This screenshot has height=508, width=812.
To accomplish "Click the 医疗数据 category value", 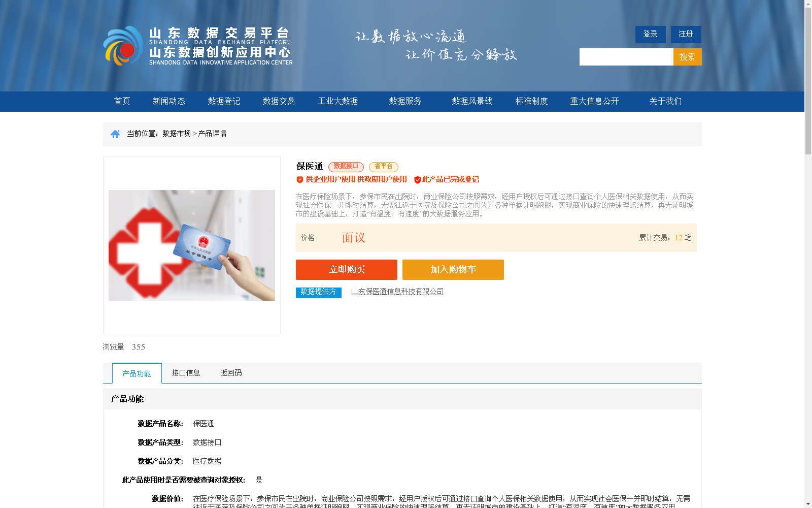I will [207, 461].
